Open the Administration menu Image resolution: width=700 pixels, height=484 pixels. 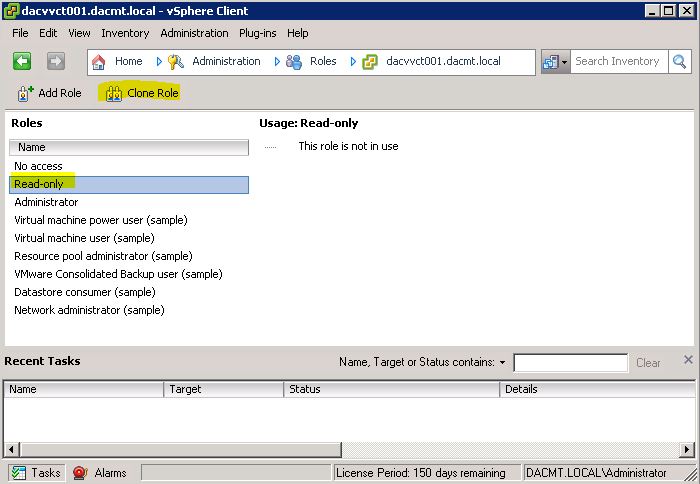194,33
